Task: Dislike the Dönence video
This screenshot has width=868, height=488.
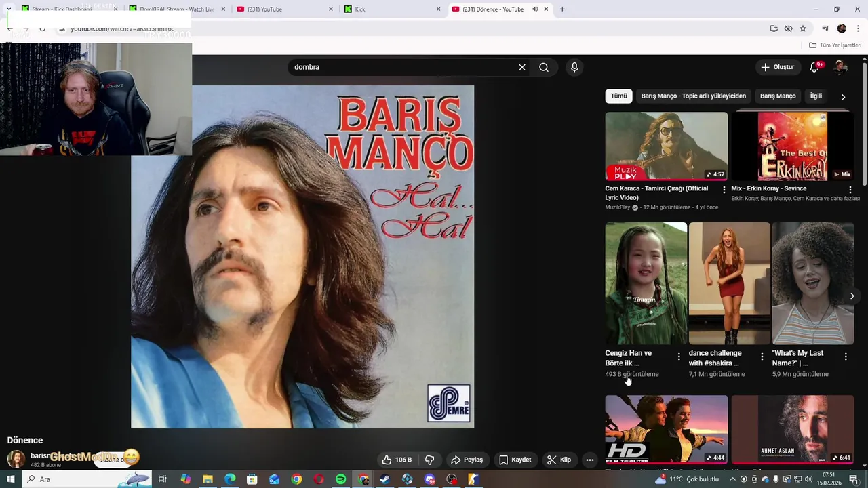Action: (x=429, y=460)
